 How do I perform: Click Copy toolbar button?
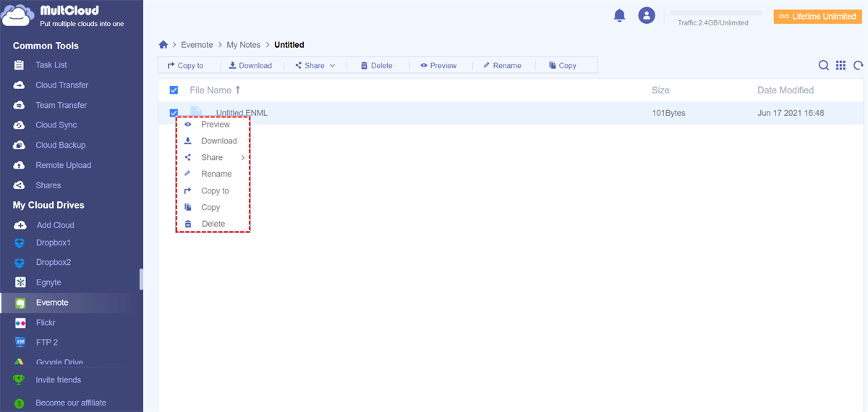coord(562,65)
